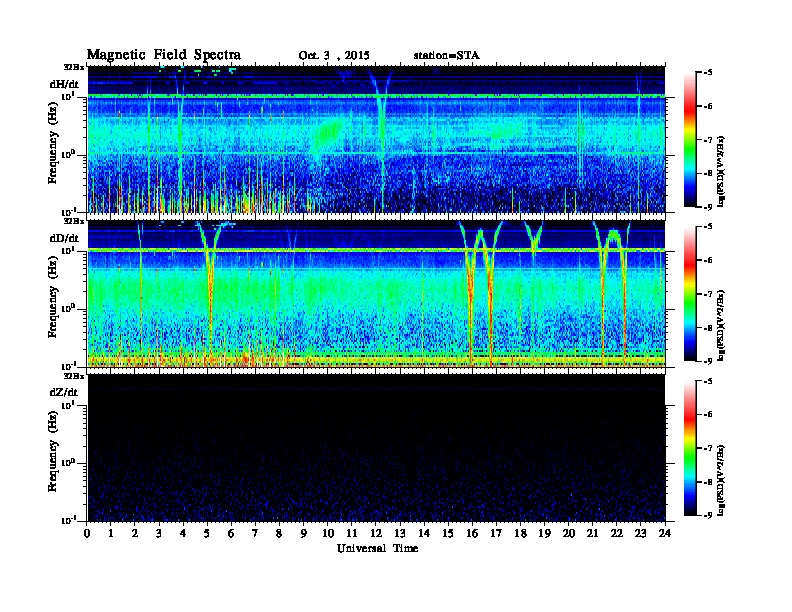Click the dH/dt spectrogram plot

pos(376,139)
